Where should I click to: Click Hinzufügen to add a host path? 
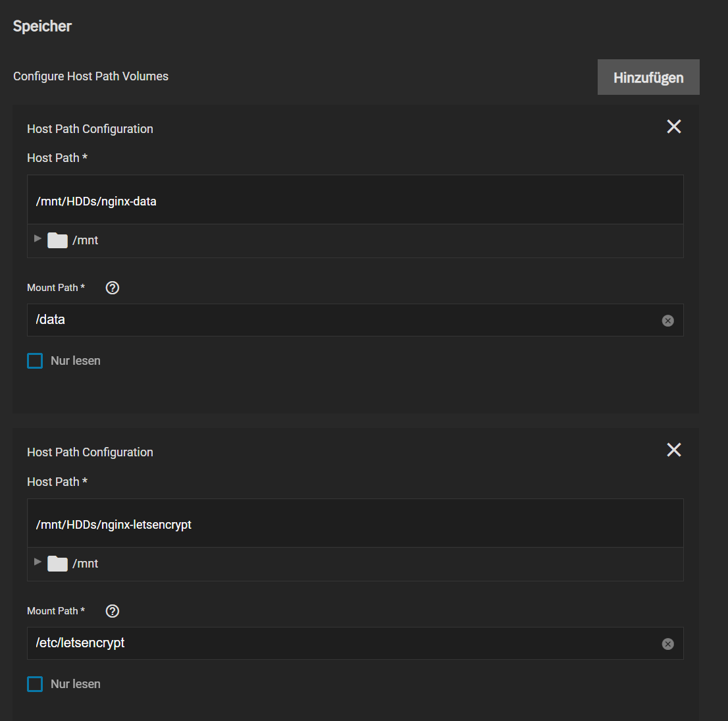click(648, 78)
